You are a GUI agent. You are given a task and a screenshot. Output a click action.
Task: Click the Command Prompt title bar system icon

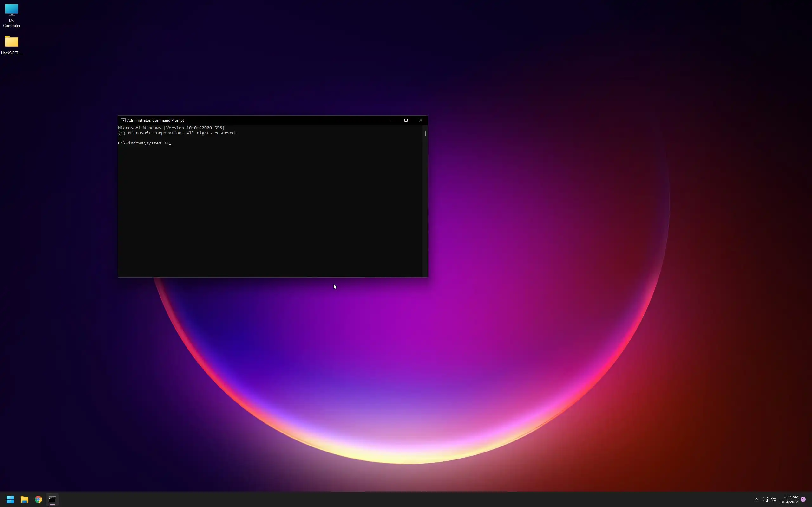click(123, 120)
